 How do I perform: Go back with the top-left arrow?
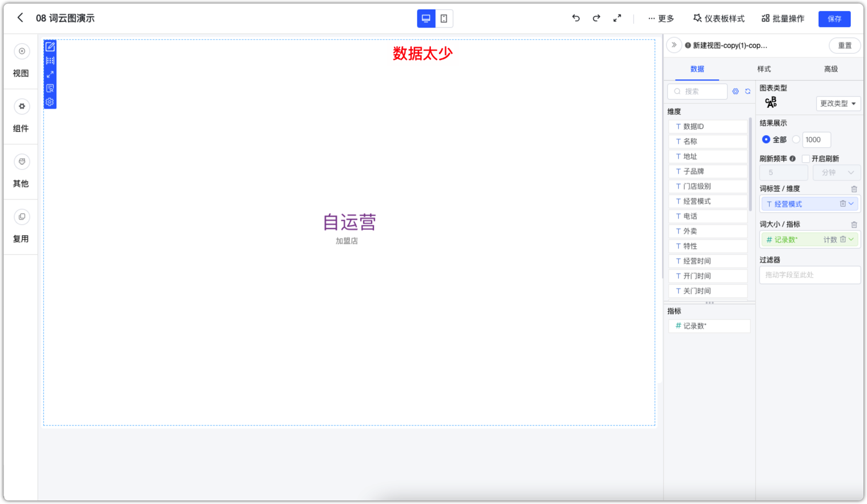[x=20, y=18]
